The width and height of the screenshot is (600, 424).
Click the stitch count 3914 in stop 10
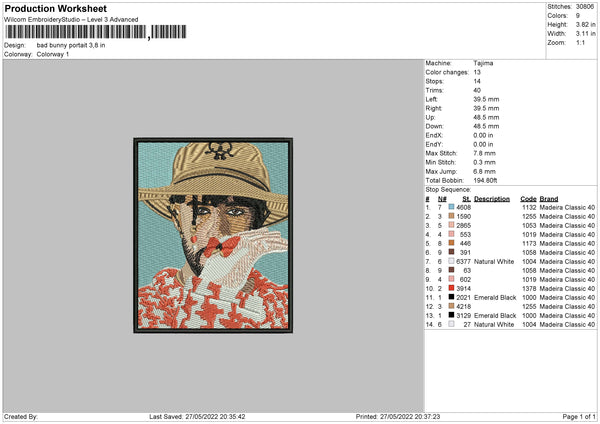pyautogui.click(x=463, y=289)
